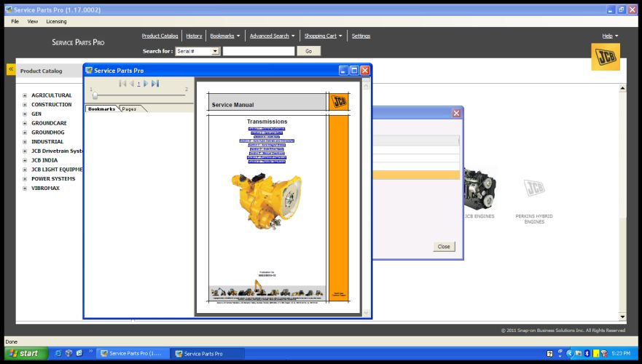Close the Service Parts Pro viewer window

click(x=365, y=71)
